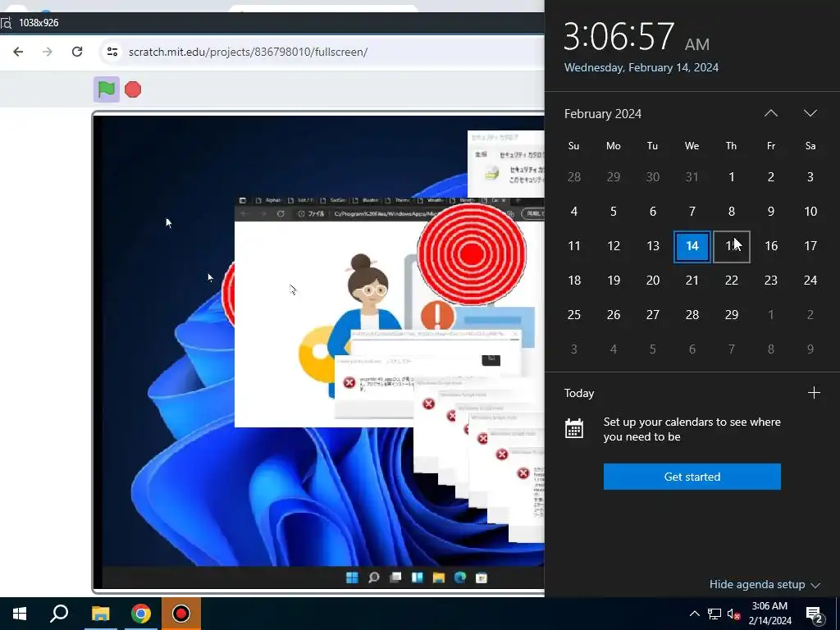Reload the Scratch page

pos(77,52)
